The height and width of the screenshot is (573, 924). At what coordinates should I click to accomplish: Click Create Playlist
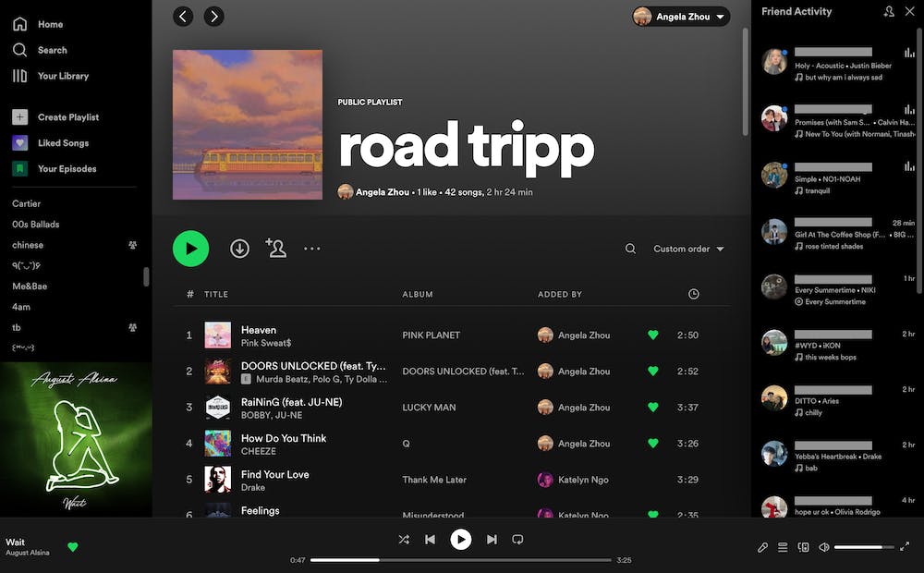pyautogui.click(x=68, y=117)
